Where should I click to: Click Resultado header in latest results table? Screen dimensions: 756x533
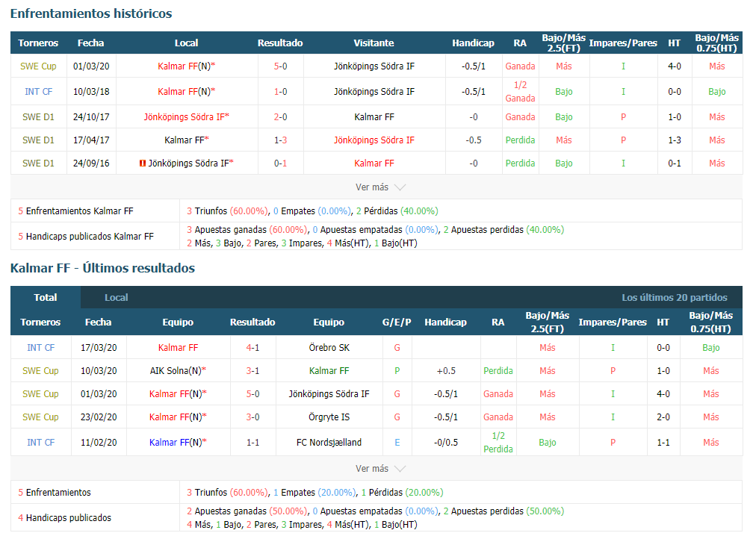(252, 322)
